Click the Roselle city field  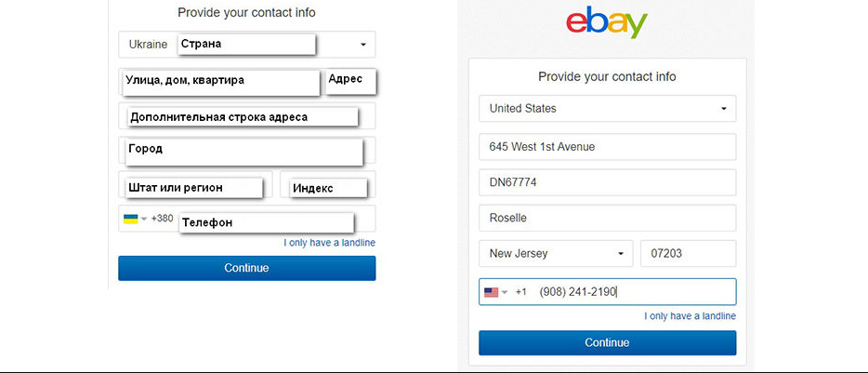coord(607,218)
